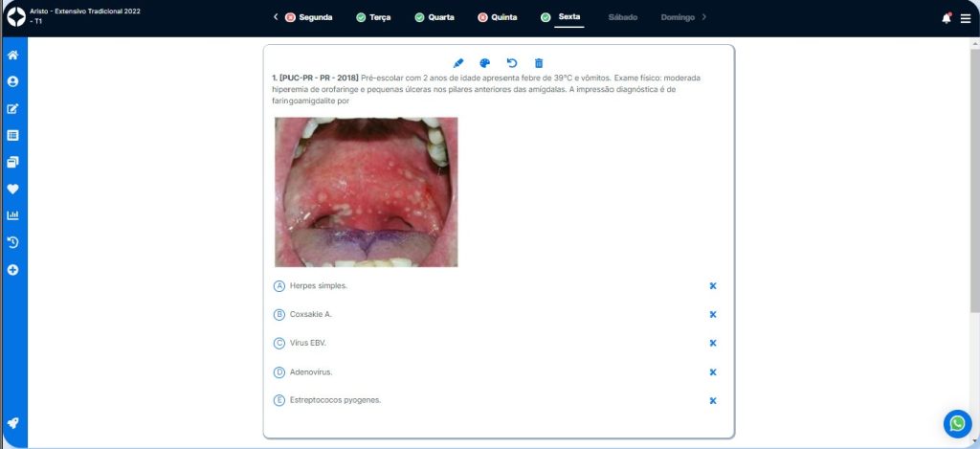
Task: Strike out option D Adenovírus with X
Action: 713,372
